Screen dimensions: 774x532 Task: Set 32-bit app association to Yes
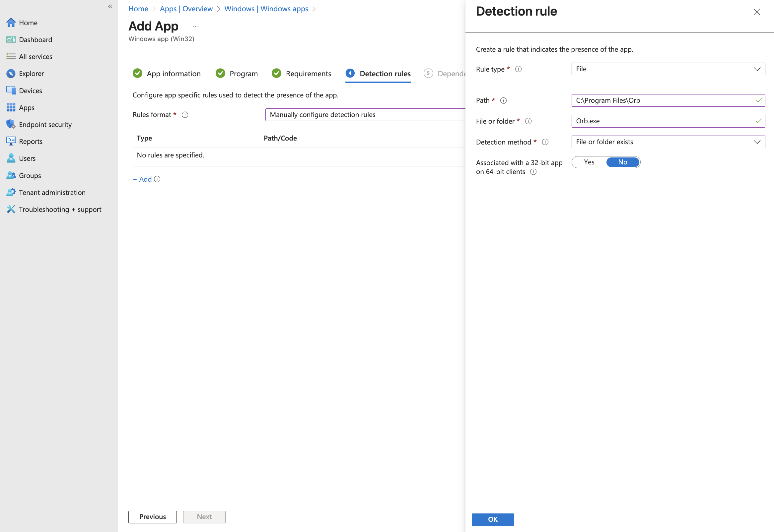[x=589, y=162]
